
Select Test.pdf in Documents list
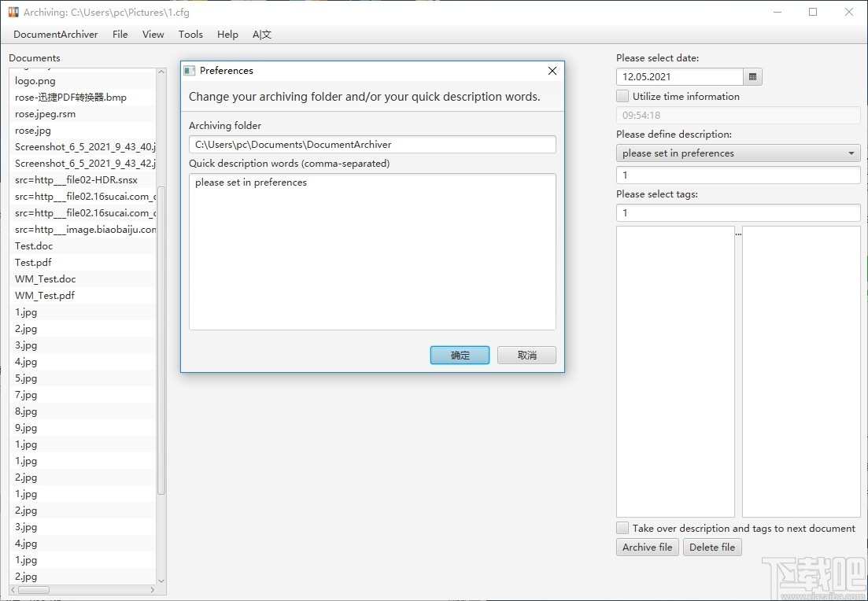(x=83, y=263)
